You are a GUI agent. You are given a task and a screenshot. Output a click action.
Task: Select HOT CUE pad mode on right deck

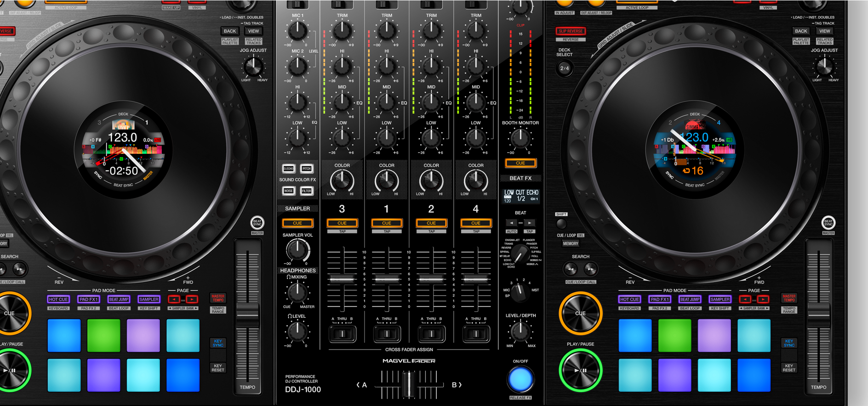coord(629,299)
